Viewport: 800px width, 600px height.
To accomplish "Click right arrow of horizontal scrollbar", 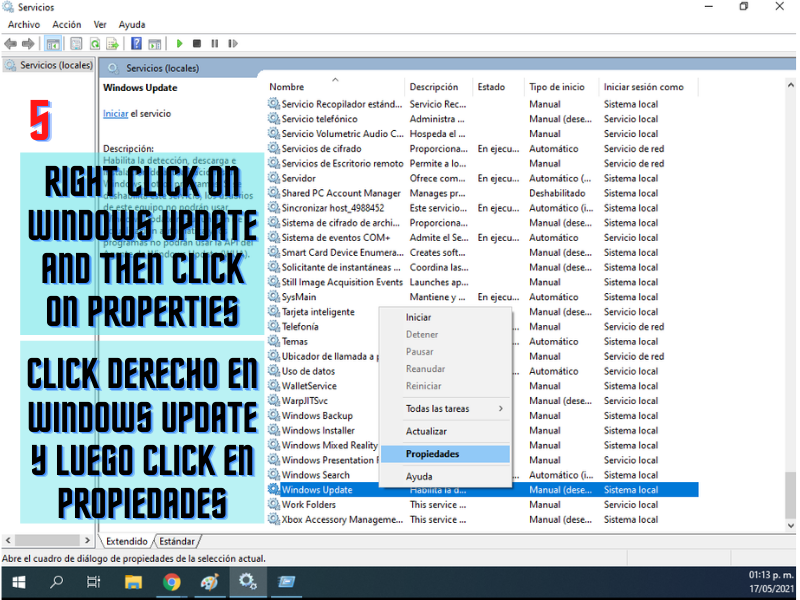I will (87, 540).
